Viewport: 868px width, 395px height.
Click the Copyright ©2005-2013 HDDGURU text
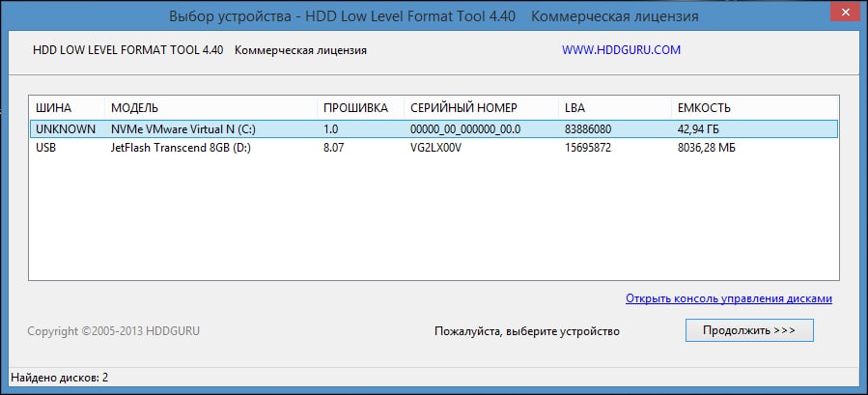tap(114, 331)
